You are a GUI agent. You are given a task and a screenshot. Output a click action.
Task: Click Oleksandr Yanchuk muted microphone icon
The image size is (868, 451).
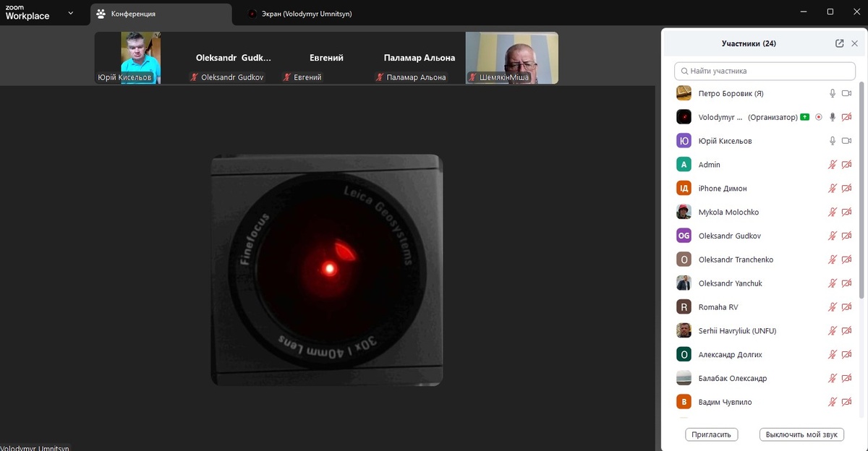click(x=833, y=283)
